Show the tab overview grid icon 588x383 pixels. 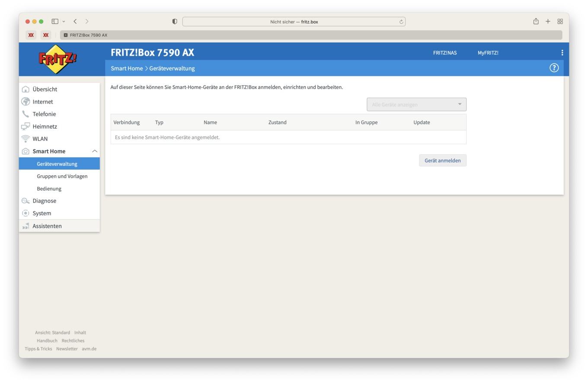(560, 21)
